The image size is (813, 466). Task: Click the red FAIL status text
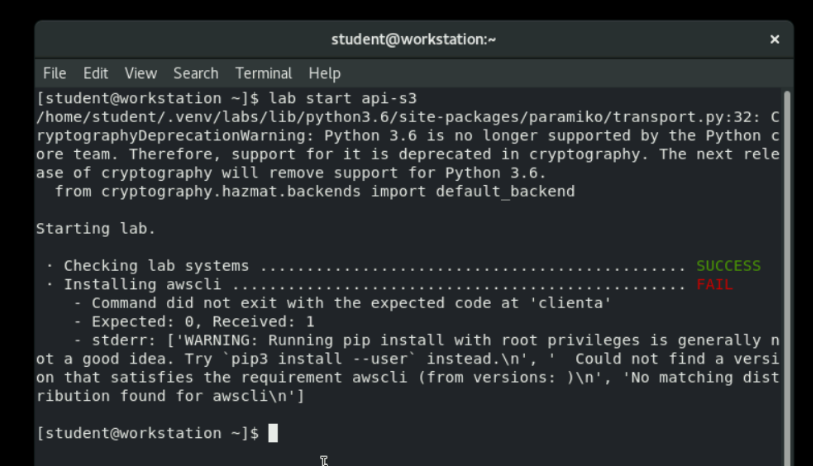(x=714, y=285)
